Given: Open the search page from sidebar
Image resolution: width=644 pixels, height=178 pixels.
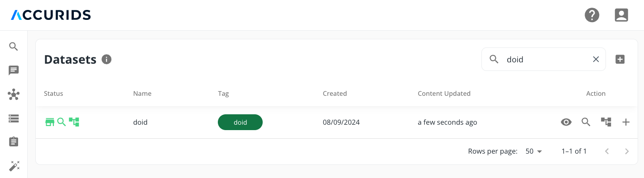Looking at the screenshot, I should click(x=14, y=47).
